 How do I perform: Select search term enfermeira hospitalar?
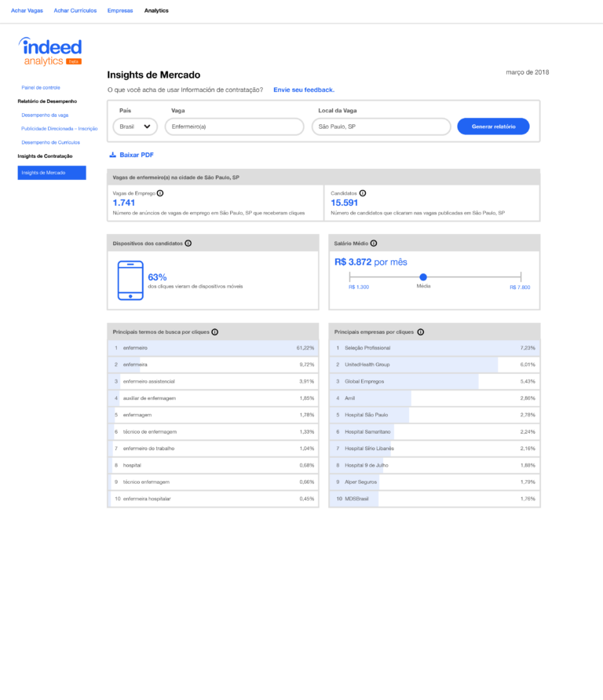(x=214, y=499)
